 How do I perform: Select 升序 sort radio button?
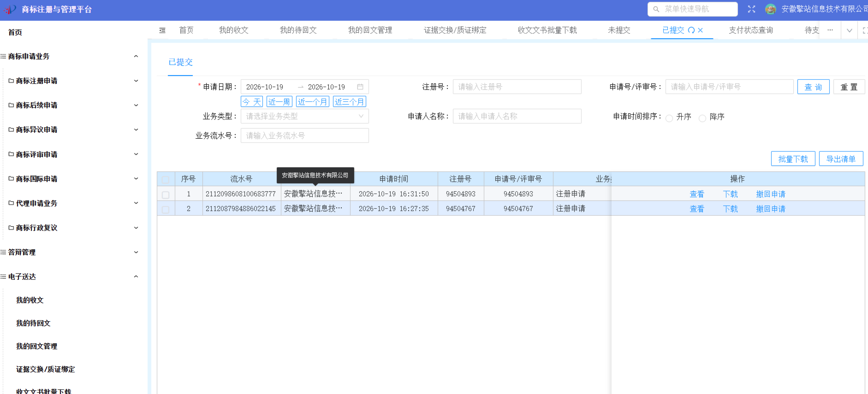(669, 118)
